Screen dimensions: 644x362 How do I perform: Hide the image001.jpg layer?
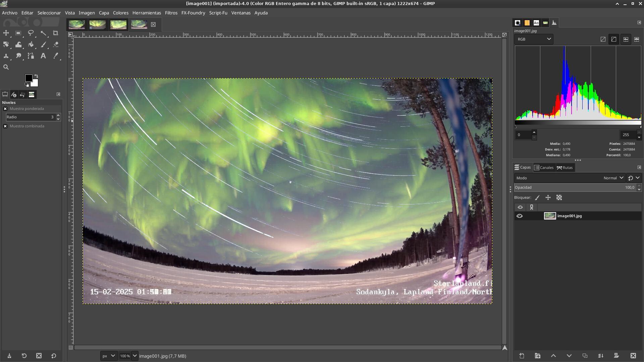coord(520,216)
